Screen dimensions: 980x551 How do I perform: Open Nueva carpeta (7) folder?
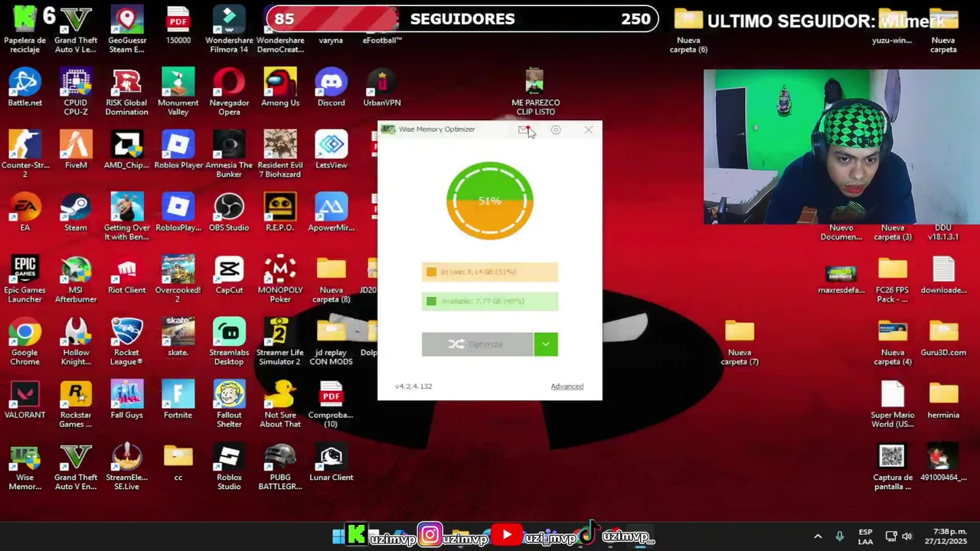[740, 342]
